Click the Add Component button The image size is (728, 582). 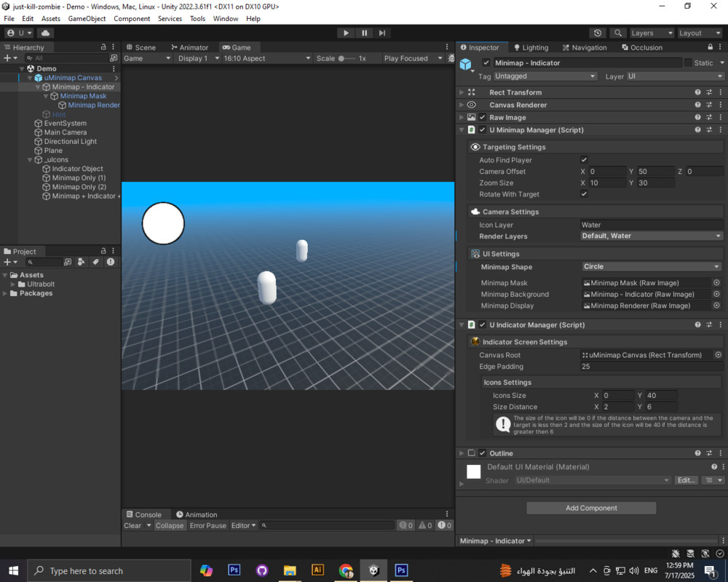[591, 508]
